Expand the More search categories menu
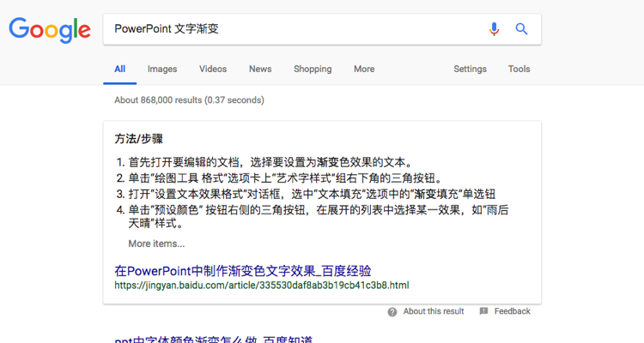644x343 pixels. tap(364, 69)
